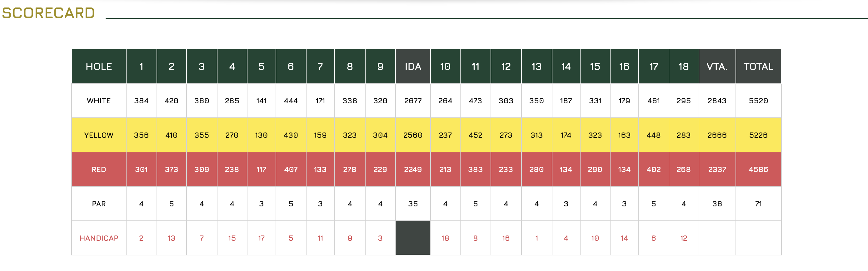This screenshot has height=271, width=868.
Task: Click the VTA. column header
Action: [717, 66]
